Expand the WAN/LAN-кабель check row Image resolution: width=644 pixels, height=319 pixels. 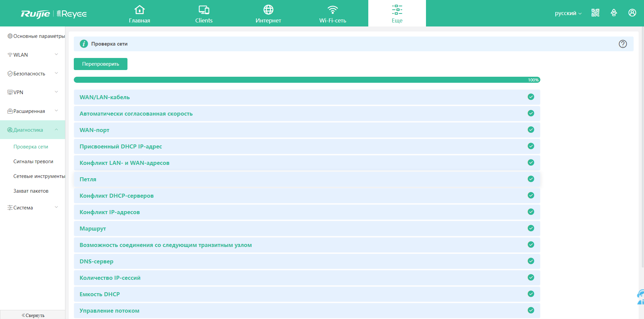(307, 97)
